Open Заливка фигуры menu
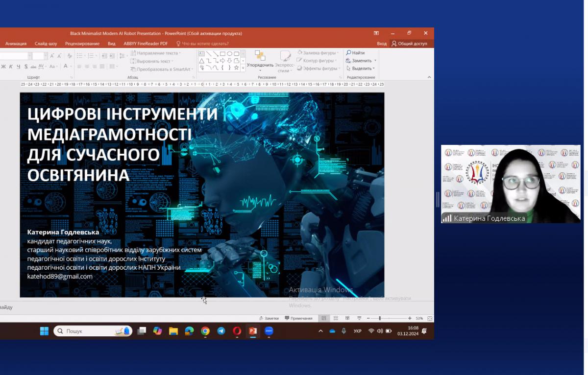588x375 pixels. click(318, 53)
